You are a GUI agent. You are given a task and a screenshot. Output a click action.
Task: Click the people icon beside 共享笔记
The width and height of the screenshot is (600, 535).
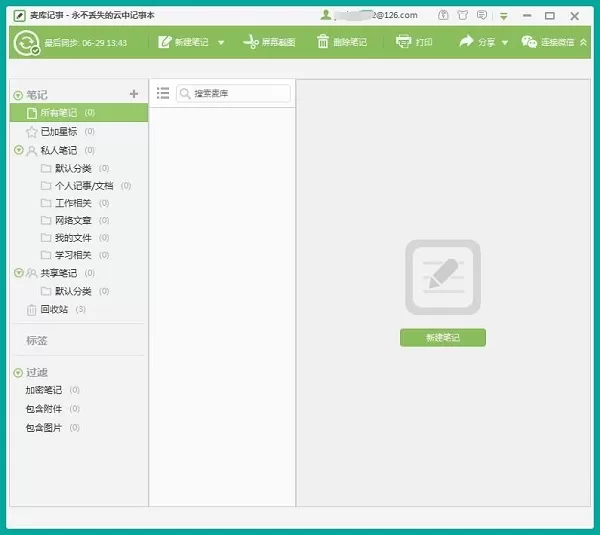pos(31,273)
